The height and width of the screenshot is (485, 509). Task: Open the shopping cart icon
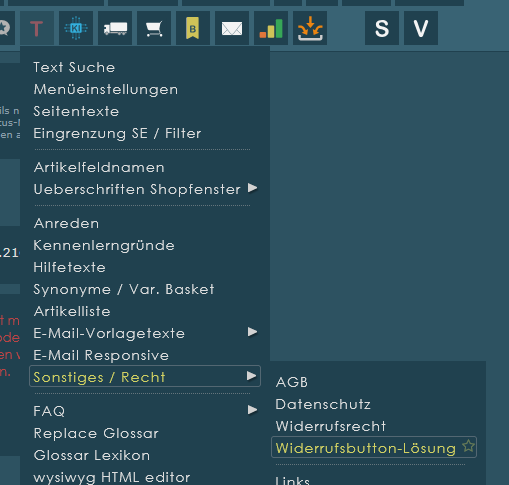(x=154, y=28)
